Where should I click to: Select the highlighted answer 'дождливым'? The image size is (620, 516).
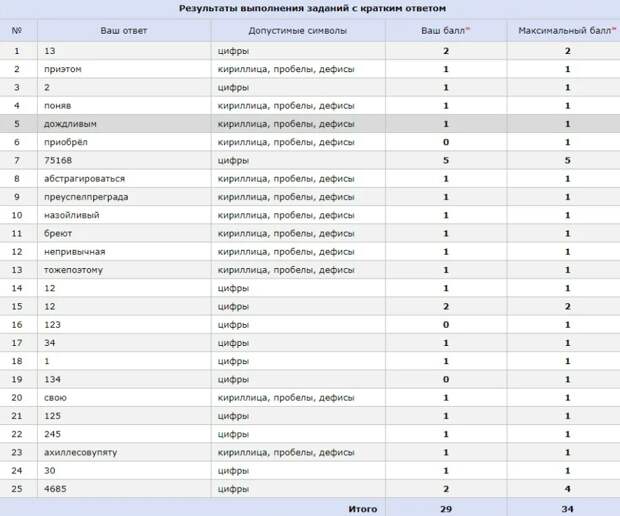click(70, 124)
